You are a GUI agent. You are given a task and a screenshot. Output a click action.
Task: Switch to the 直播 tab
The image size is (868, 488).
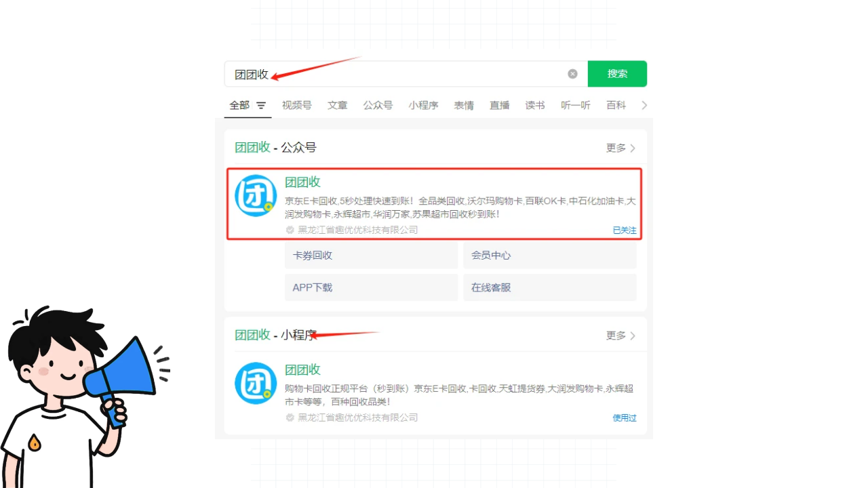pos(500,105)
